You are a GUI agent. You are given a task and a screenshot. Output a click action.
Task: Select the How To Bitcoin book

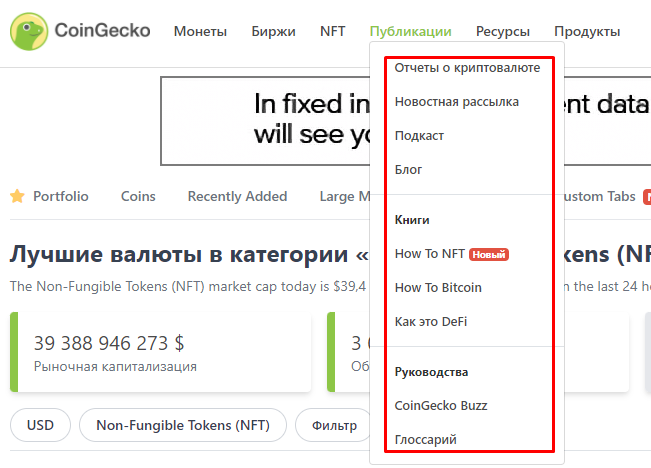coord(438,288)
